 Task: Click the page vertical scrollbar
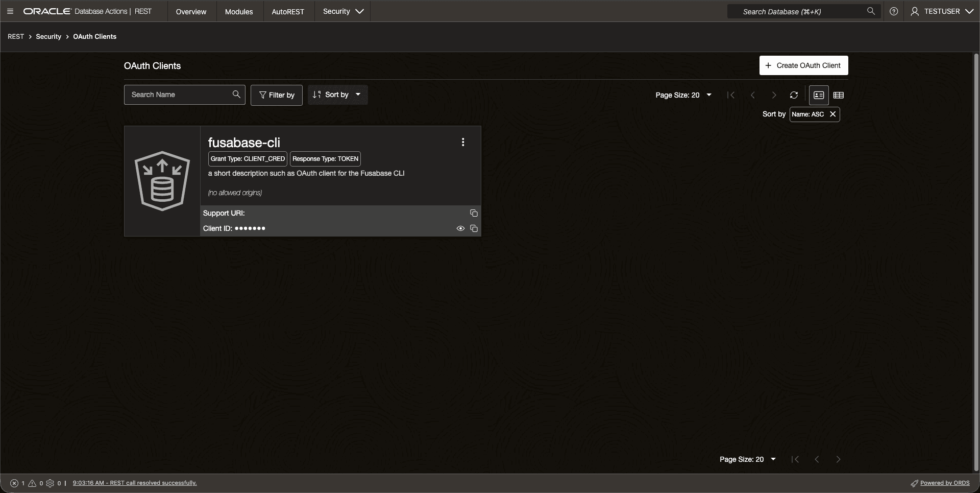976,262
